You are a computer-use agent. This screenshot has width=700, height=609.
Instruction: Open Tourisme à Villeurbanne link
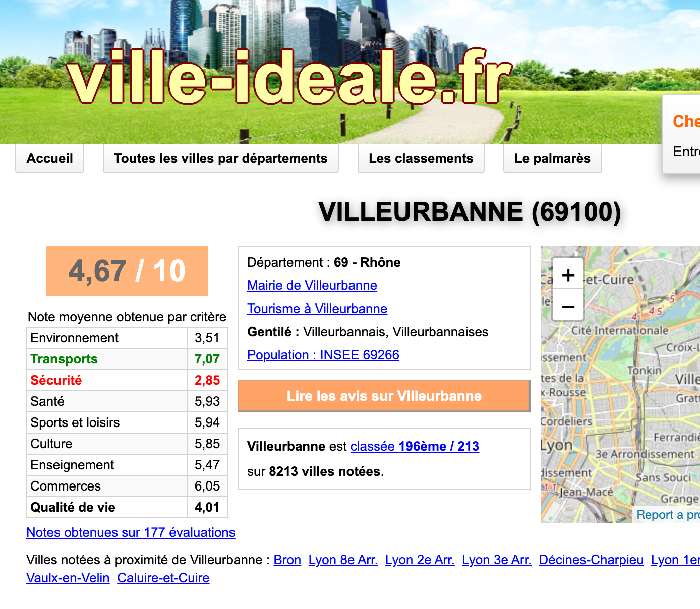317,309
